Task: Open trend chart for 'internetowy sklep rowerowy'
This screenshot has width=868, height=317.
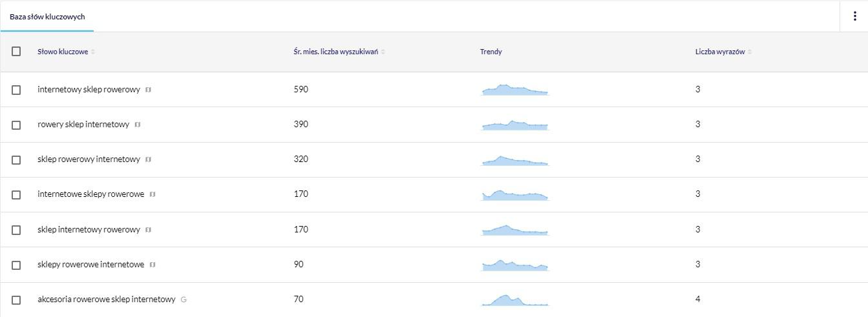Action: pos(515,90)
